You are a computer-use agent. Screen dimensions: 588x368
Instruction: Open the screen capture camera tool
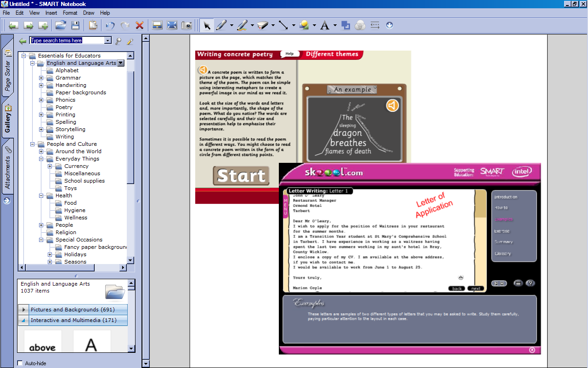(x=187, y=25)
